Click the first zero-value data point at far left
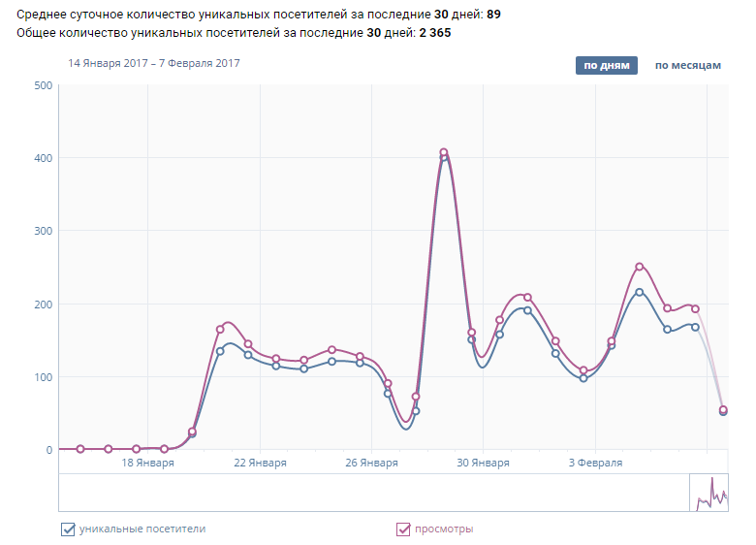This screenshot has height=545, width=756. click(x=80, y=449)
